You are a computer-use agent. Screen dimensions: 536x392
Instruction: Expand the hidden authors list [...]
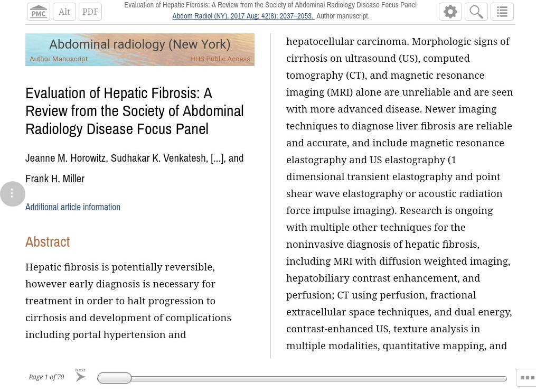[x=218, y=158]
